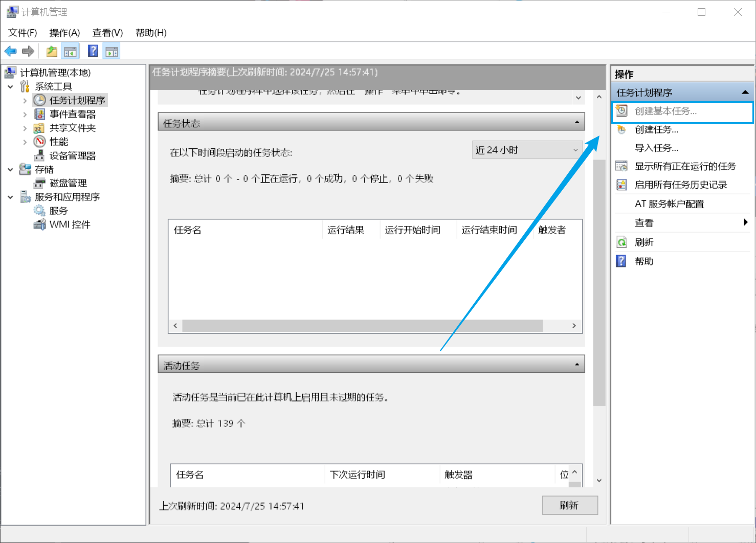
Task: Click the 运行开始时间 column header
Action: [418, 230]
